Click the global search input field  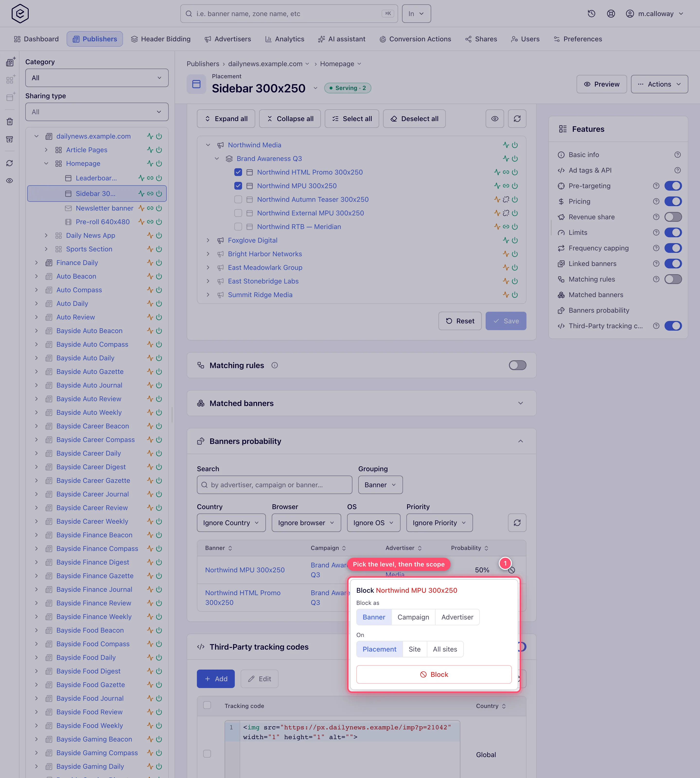[289, 14]
